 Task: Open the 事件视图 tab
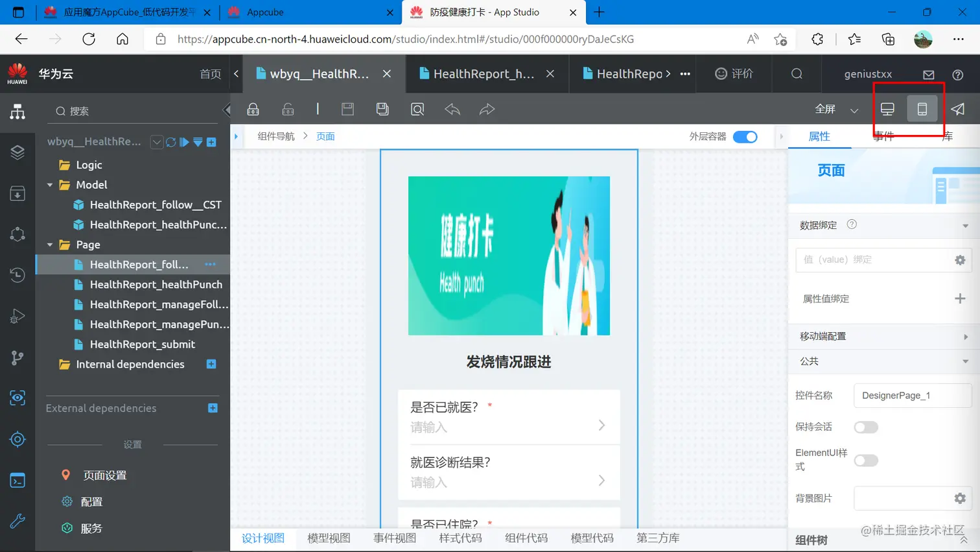395,538
